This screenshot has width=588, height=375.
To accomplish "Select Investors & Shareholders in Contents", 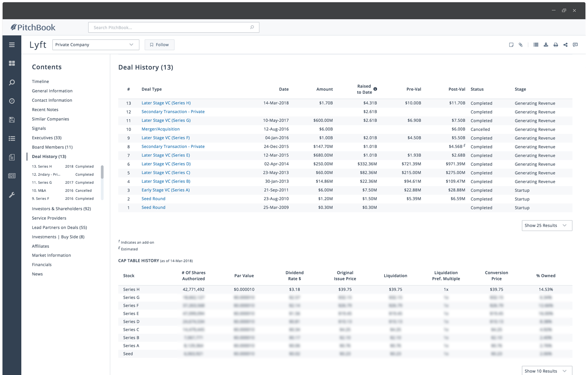I will pos(61,209).
